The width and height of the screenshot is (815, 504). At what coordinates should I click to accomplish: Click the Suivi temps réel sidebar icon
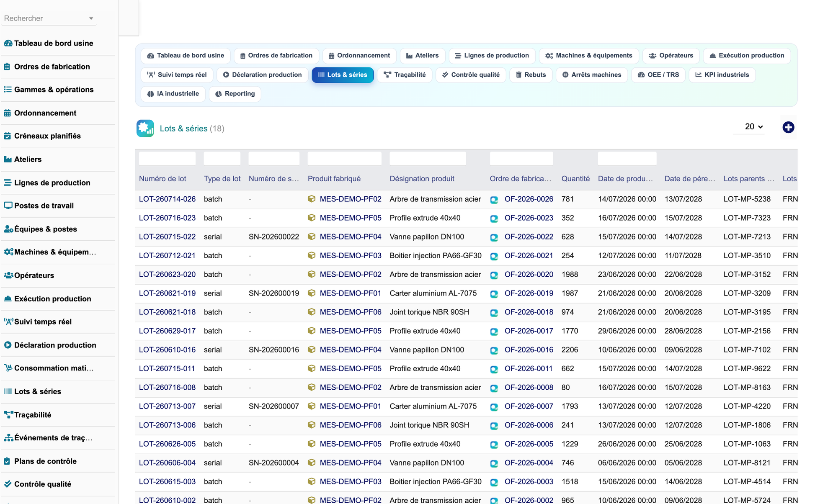pos(8,321)
